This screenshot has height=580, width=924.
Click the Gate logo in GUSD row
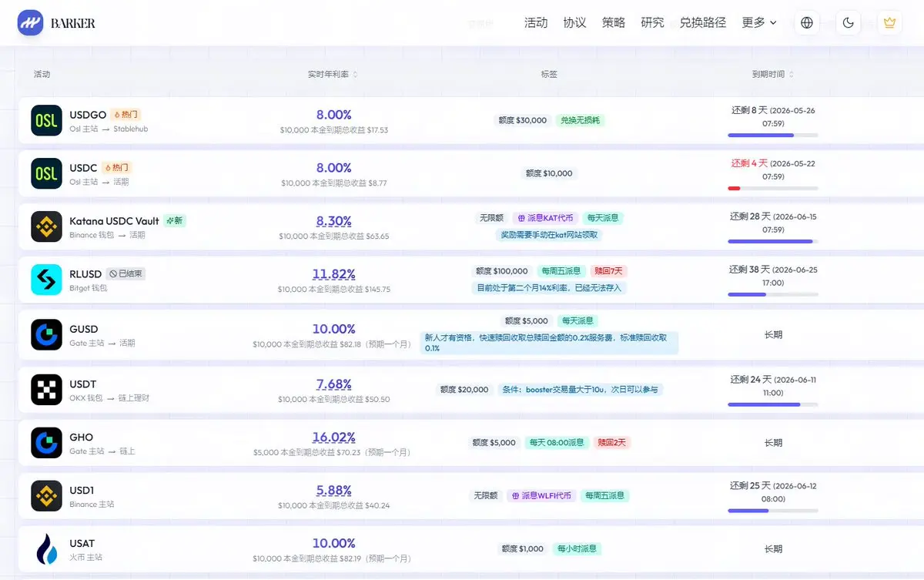(x=46, y=335)
